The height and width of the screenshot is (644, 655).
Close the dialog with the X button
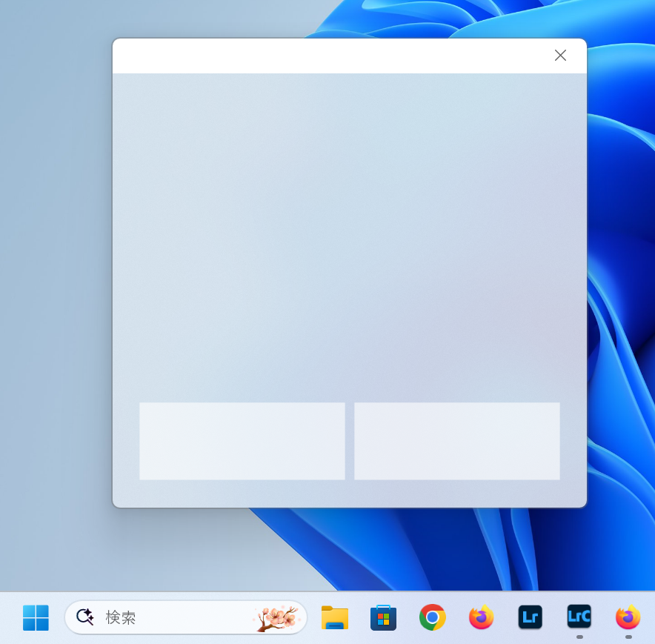coord(560,56)
